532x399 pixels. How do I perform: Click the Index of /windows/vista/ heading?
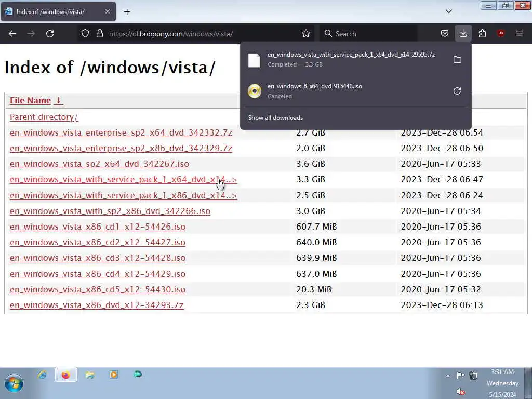tap(110, 67)
